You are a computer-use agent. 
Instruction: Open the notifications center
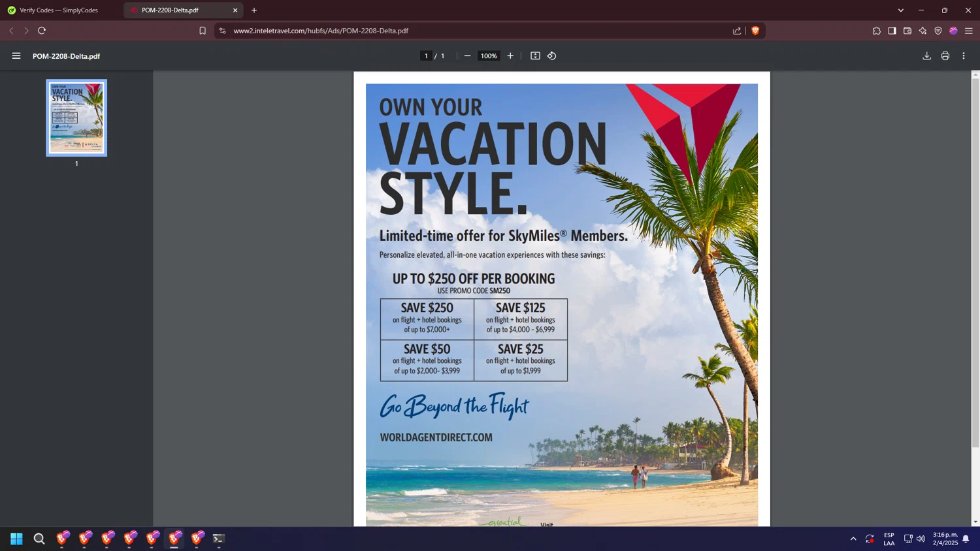click(966, 539)
